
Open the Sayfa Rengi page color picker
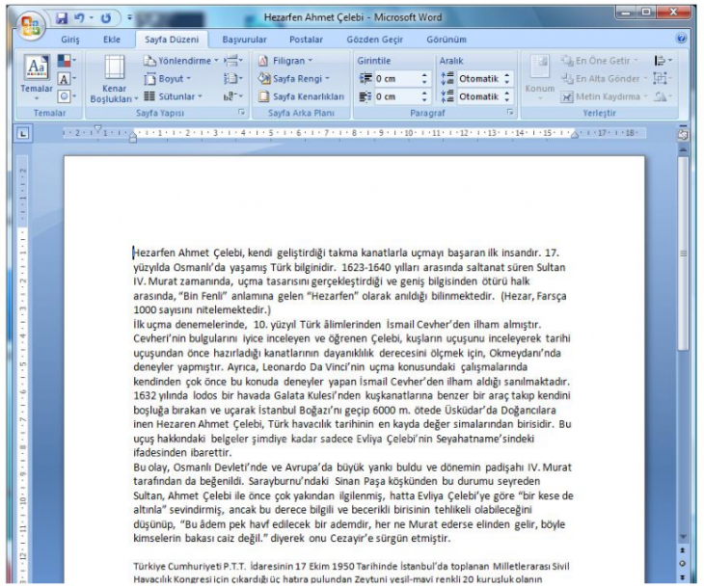[293, 79]
